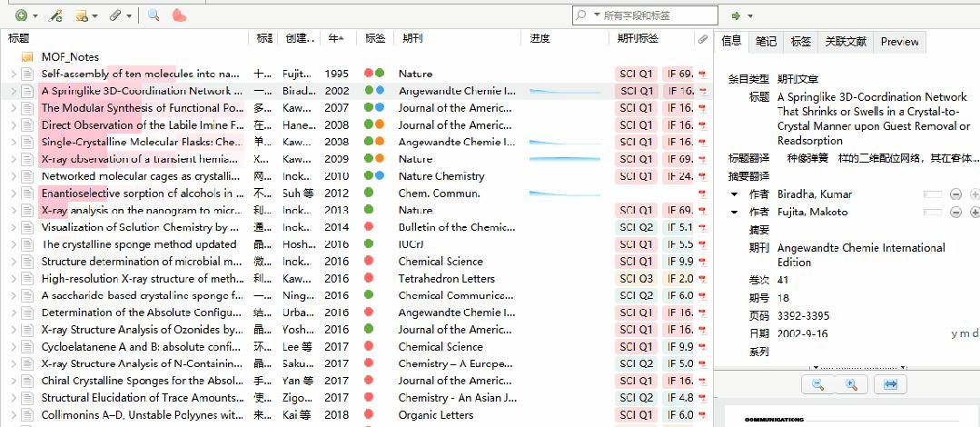Toggle name field mode for Fujita, Makoto
The height and width of the screenshot is (427, 980).
pos(932,212)
